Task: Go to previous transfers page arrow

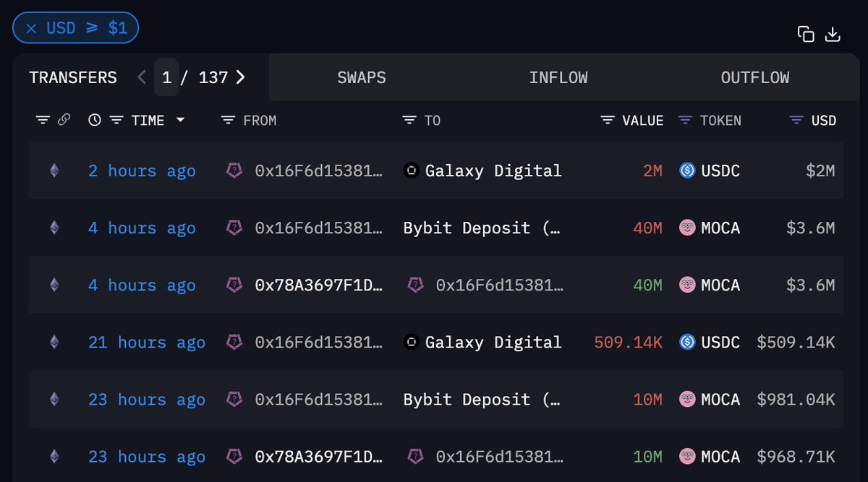Action: point(142,77)
